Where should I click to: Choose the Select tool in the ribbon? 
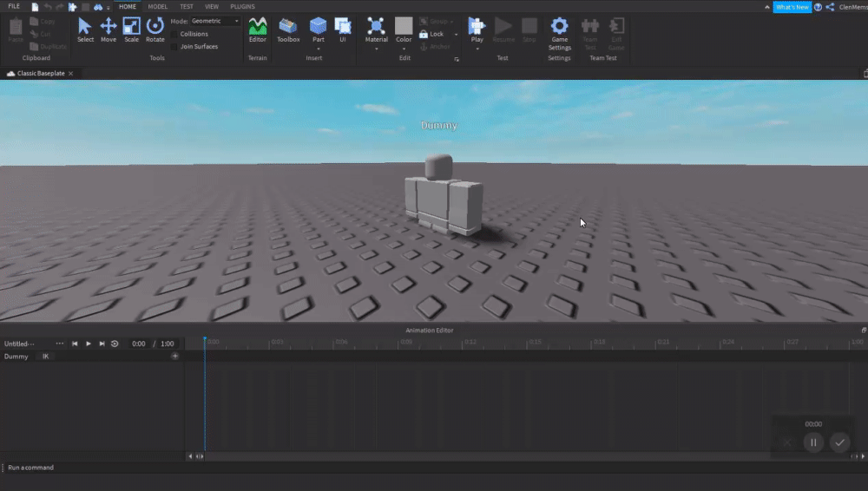[x=85, y=29]
